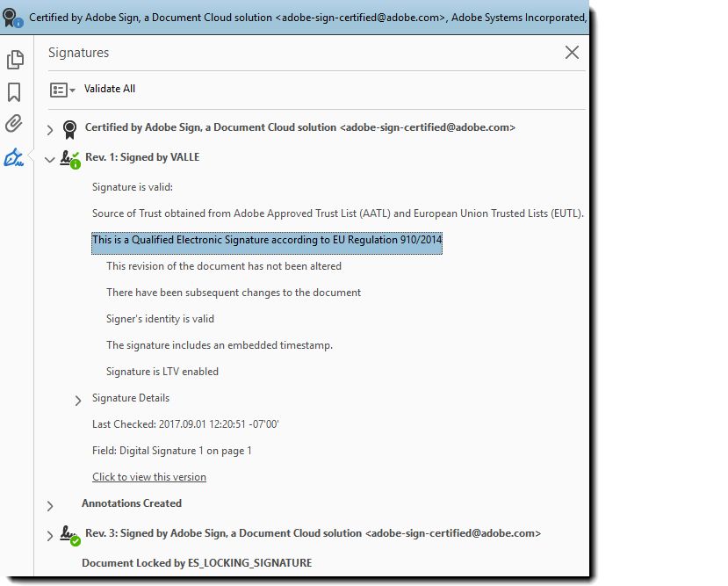Image resolution: width=728 pixels, height=586 pixels.
Task: Open the Bookmarks panel icon
Action: pyautogui.click(x=14, y=92)
